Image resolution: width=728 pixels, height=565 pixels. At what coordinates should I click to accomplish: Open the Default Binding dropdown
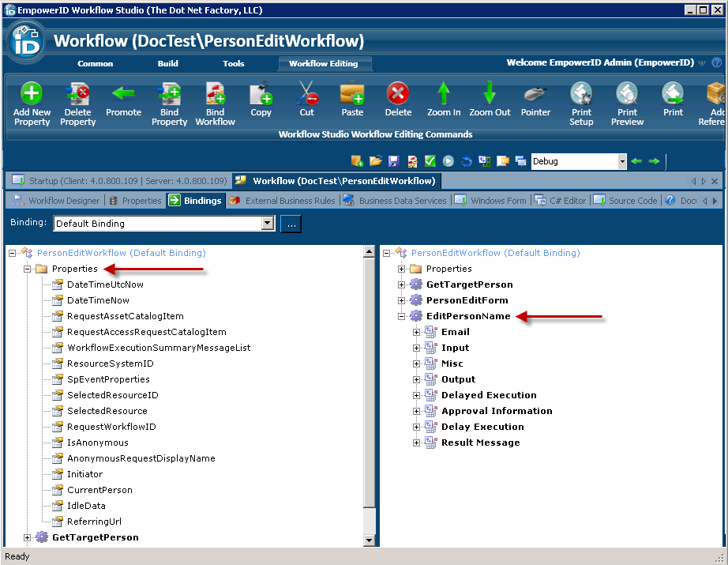pyautogui.click(x=267, y=224)
